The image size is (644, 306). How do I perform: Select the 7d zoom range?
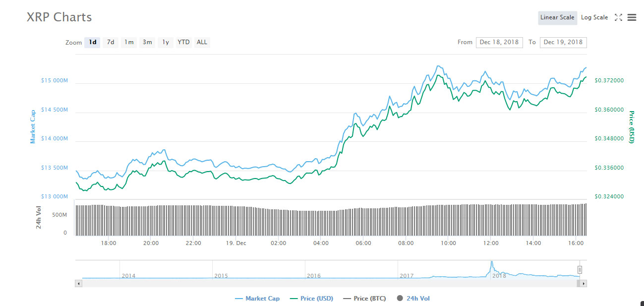pyautogui.click(x=111, y=42)
